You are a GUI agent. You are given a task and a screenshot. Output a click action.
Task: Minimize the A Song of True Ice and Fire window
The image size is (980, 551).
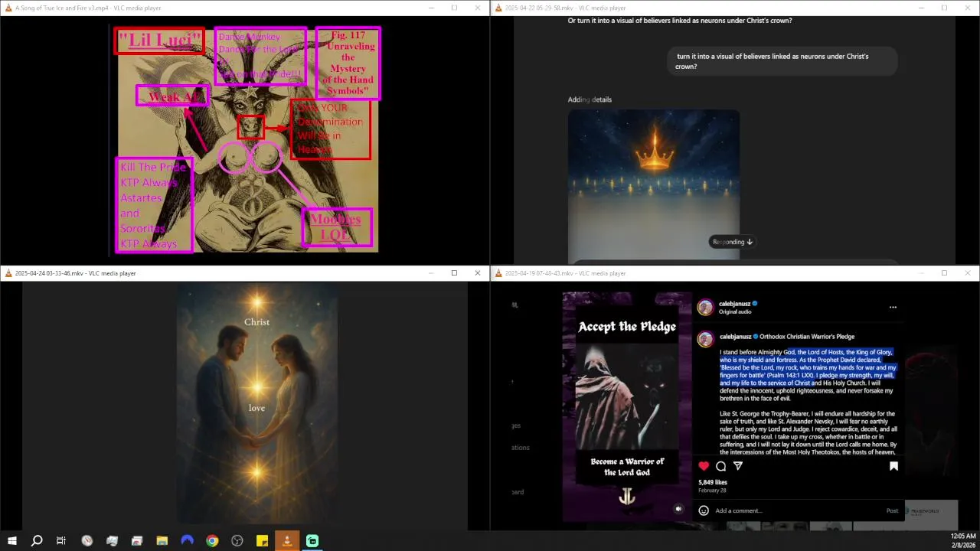430,8
